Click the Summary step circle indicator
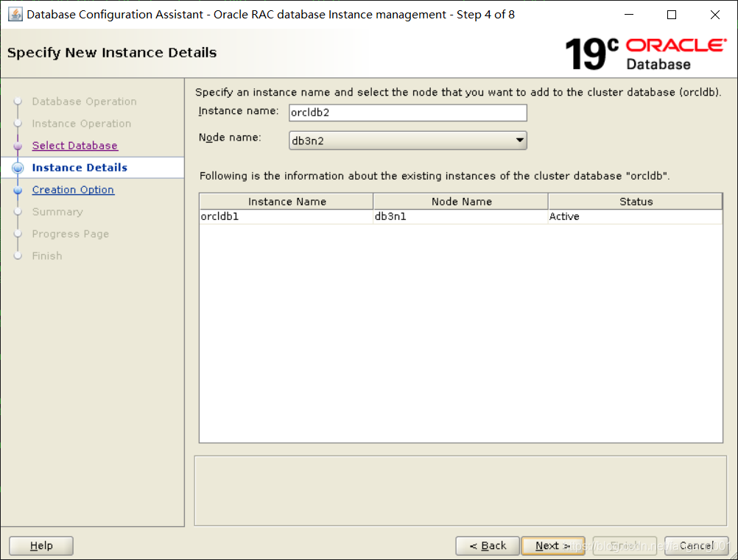Viewport: 738px width, 560px height. click(18, 212)
